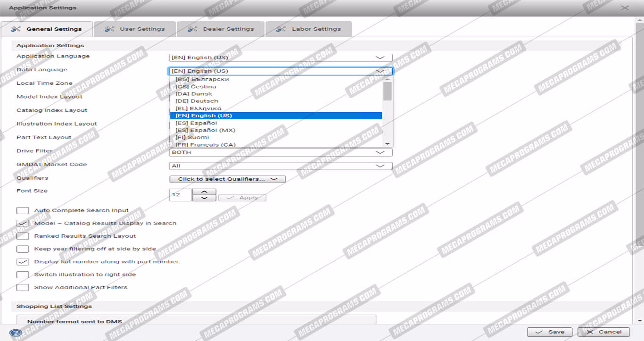
Task: Toggle Switch illustration to right side
Action: pyautogui.click(x=23, y=274)
